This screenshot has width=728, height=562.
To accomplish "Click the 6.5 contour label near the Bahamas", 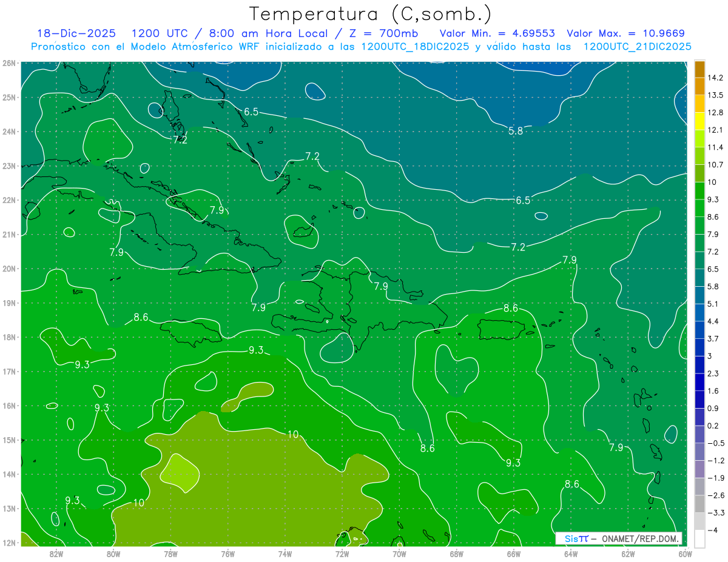I will pyautogui.click(x=251, y=112).
